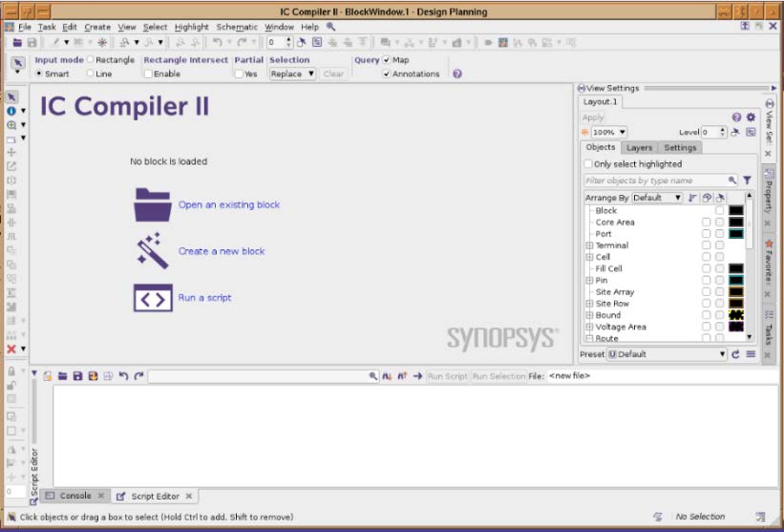Open the 100% brightness dropdown
Screen dimensions: 784x532
click(609, 133)
